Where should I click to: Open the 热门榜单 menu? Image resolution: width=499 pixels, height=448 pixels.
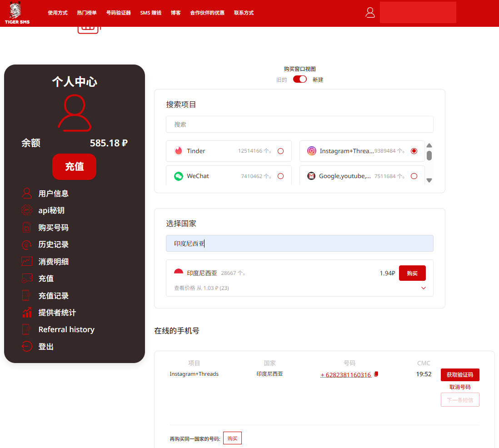[x=86, y=13]
